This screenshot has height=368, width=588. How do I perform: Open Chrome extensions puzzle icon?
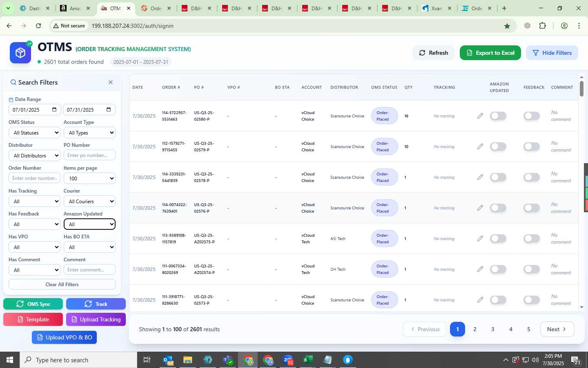point(543,26)
